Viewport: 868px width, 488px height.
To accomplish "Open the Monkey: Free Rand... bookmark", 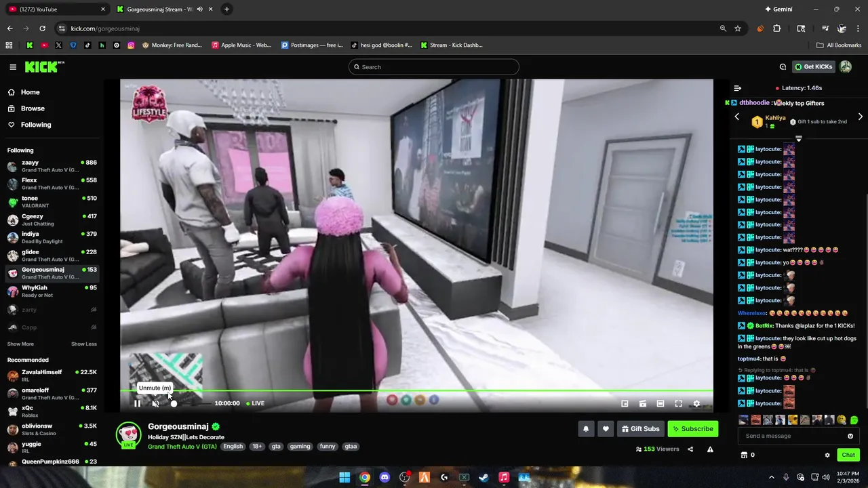I will pyautogui.click(x=172, y=45).
